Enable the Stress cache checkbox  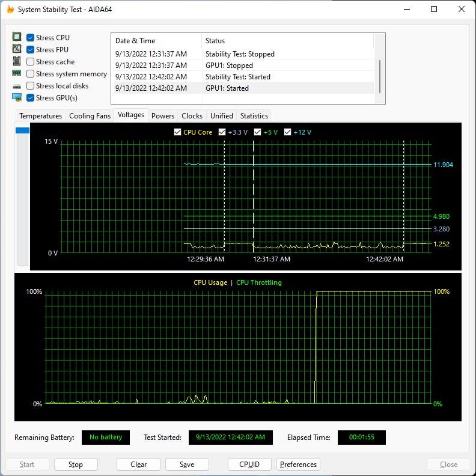pos(30,62)
